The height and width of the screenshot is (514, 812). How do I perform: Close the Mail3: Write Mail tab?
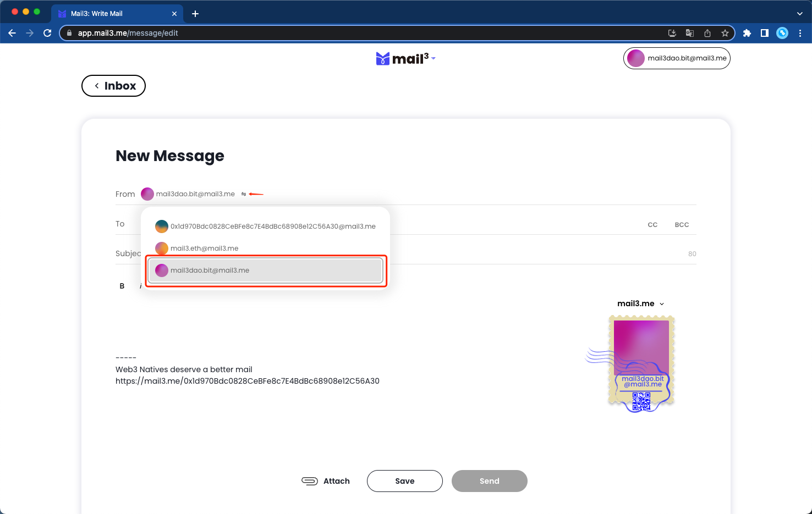[174, 14]
